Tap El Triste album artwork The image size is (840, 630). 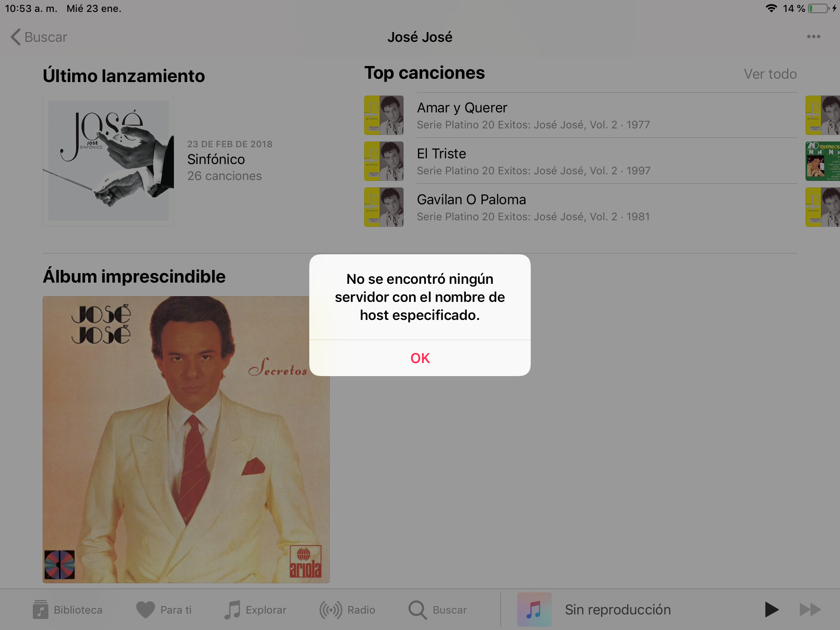(384, 161)
